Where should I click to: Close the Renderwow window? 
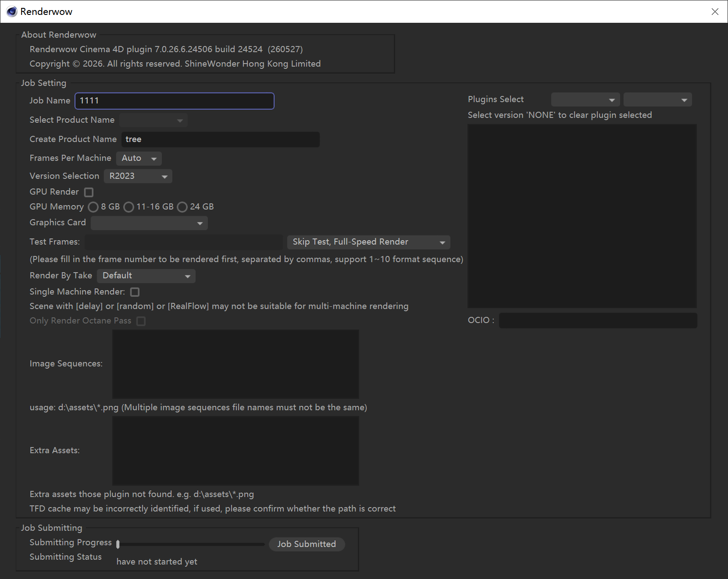(715, 11)
